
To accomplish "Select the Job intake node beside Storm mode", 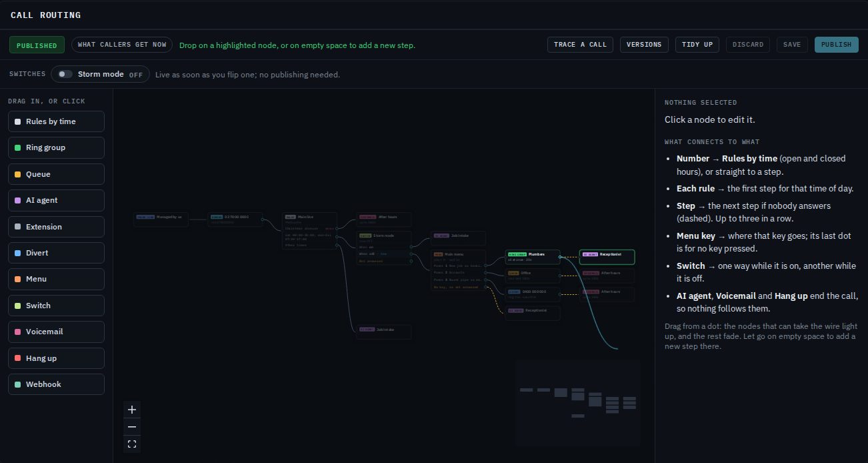I will tap(459, 238).
